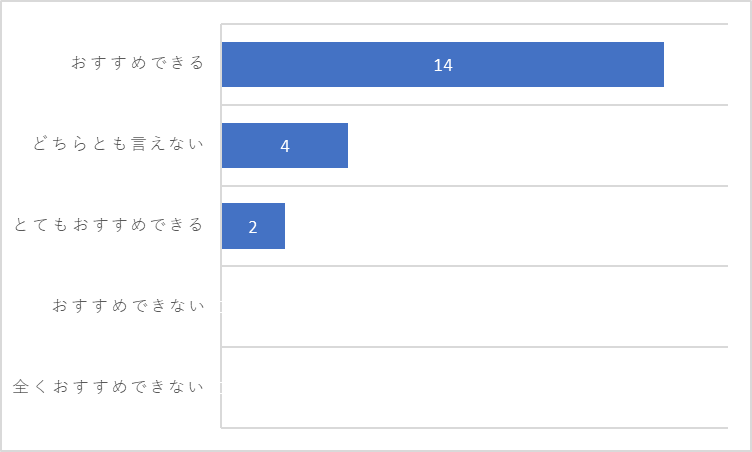
Task: Select gridline below the 2 bar
Action: point(475,266)
